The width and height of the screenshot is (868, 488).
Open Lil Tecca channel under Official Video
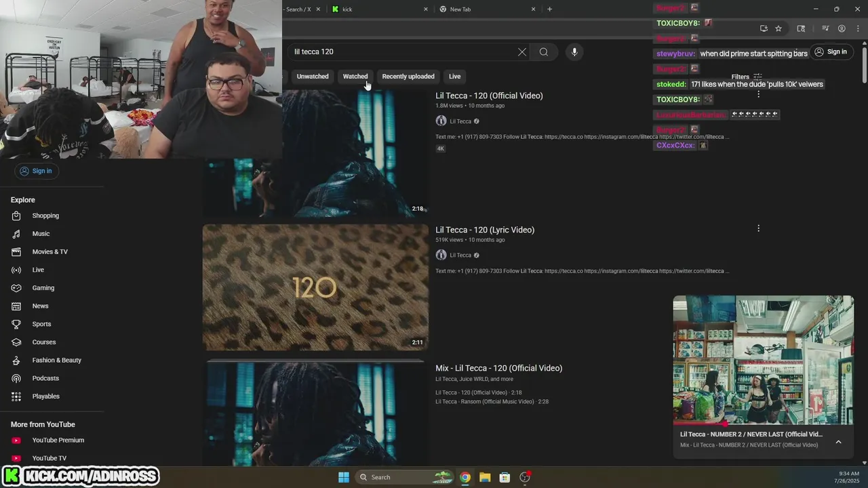coord(460,121)
